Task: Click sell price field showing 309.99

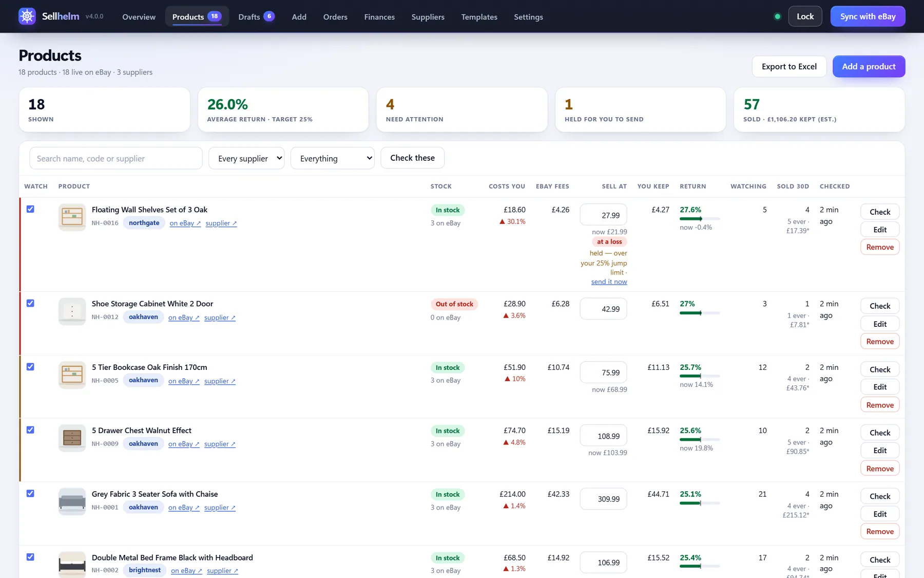Action: (603, 499)
